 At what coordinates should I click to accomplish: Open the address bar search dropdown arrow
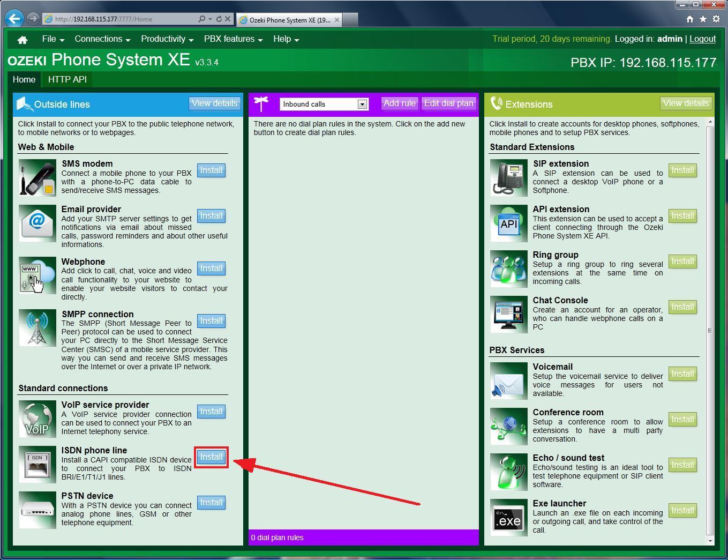(x=210, y=19)
